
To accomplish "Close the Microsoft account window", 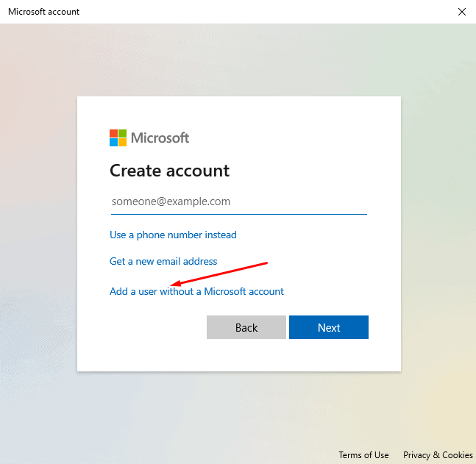I will (462, 12).
